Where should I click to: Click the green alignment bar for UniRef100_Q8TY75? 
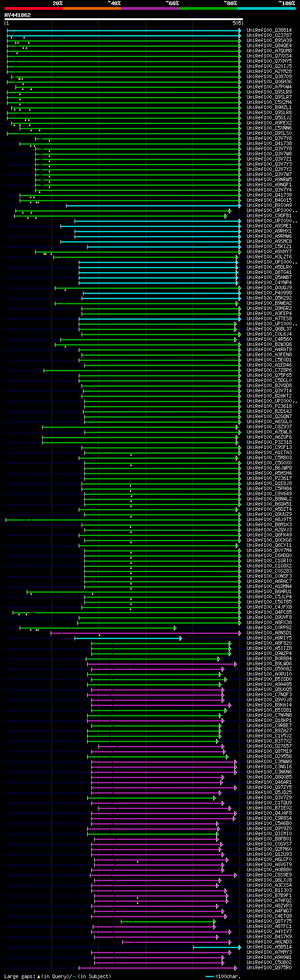(x=167, y=921)
